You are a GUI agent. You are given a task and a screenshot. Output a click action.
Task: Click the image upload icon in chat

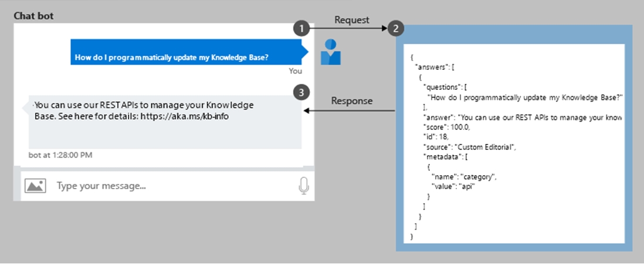35,186
